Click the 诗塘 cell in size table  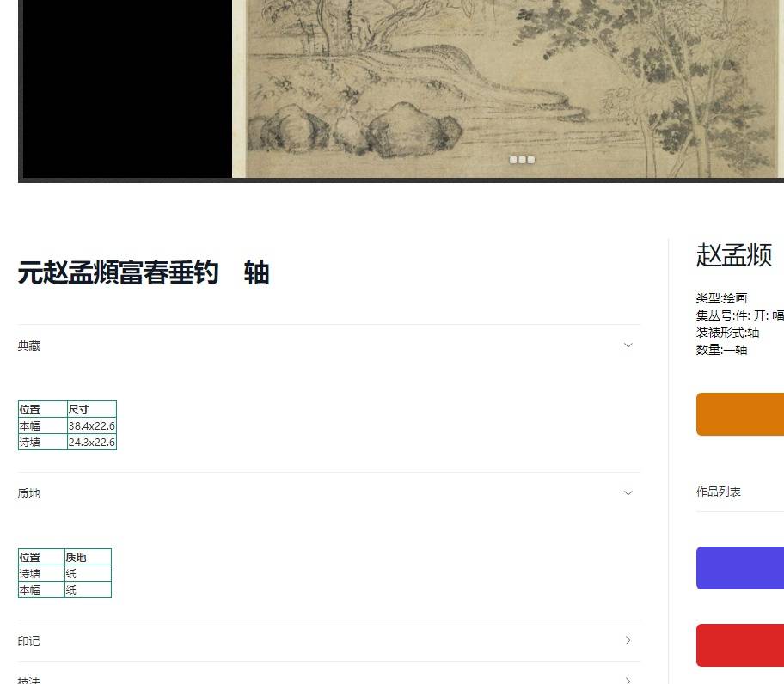tap(42, 443)
